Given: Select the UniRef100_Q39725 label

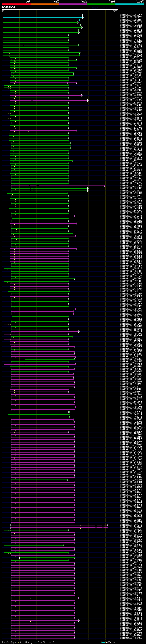Looking at the screenshot, I should pyautogui.click(x=131, y=60).
